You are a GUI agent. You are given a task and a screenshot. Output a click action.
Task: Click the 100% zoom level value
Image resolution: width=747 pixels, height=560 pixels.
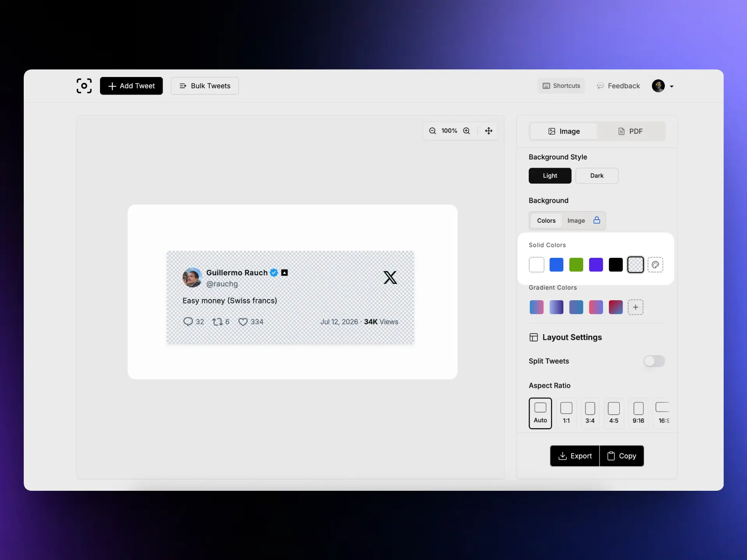[x=449, y=131]
